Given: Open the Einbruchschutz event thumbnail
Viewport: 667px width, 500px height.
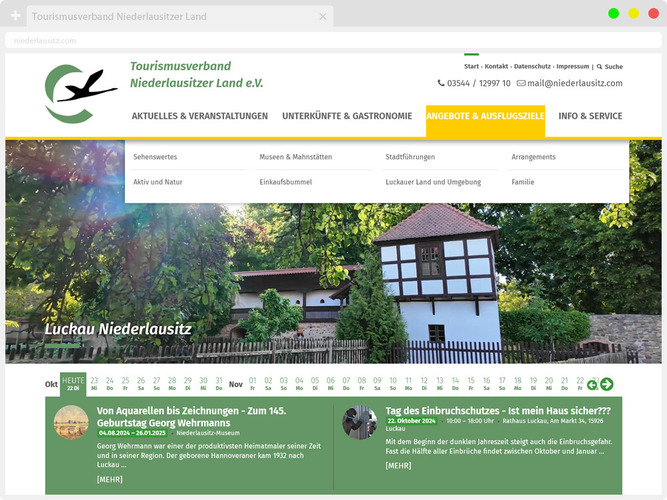Looking at the screenshot, I should click(359, 422).
